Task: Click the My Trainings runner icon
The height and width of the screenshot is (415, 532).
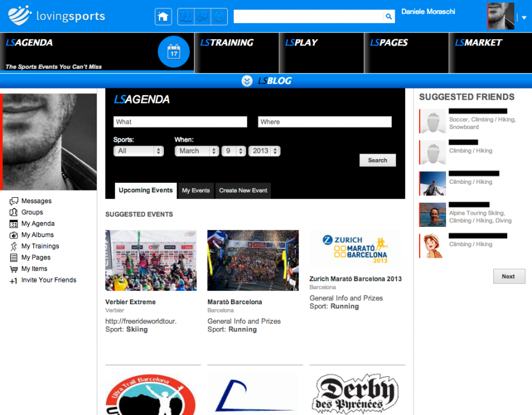Action: pyautogui.click(x=13, y=247)
